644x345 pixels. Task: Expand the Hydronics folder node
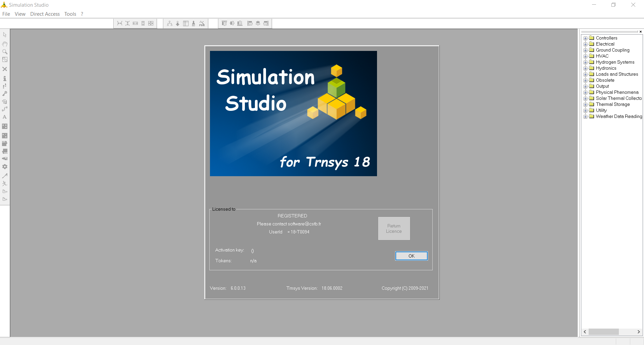pos(585,68)
